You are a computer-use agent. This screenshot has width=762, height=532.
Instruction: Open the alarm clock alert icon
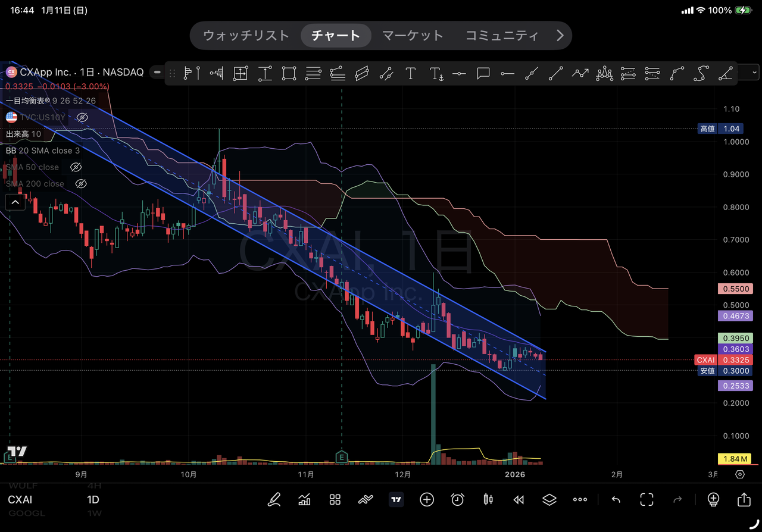[457, 500]
